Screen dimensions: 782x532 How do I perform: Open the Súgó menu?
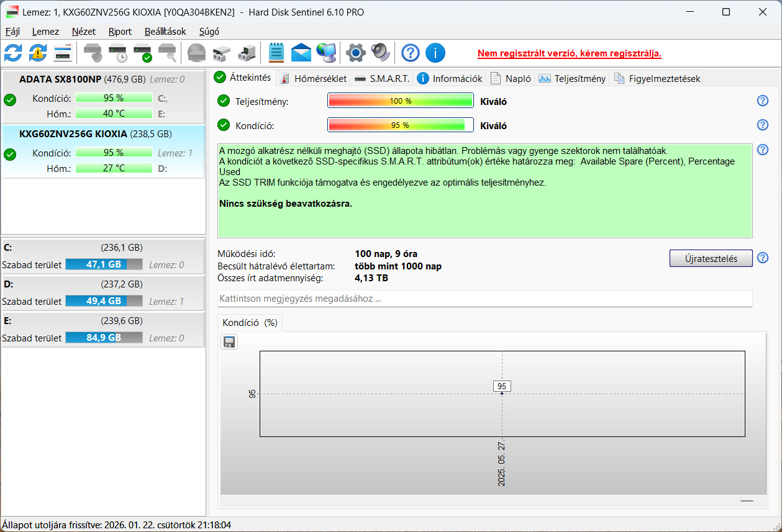[x=209, y=31]
